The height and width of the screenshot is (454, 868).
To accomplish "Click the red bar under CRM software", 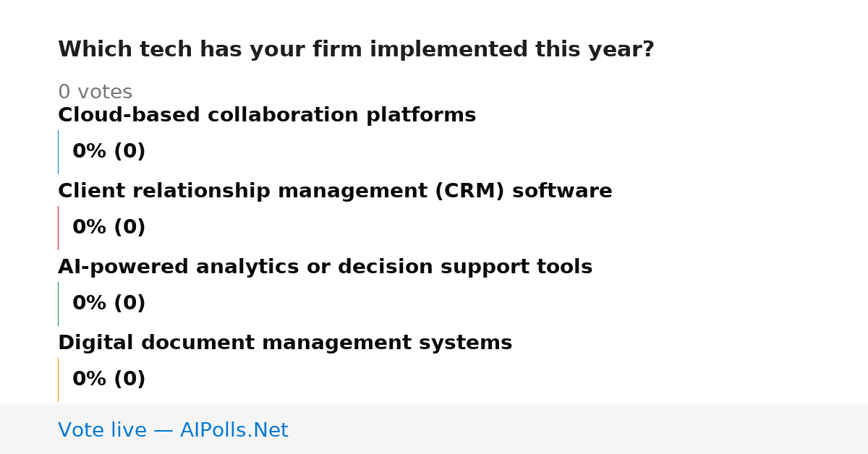I will [x=58, y=228].
